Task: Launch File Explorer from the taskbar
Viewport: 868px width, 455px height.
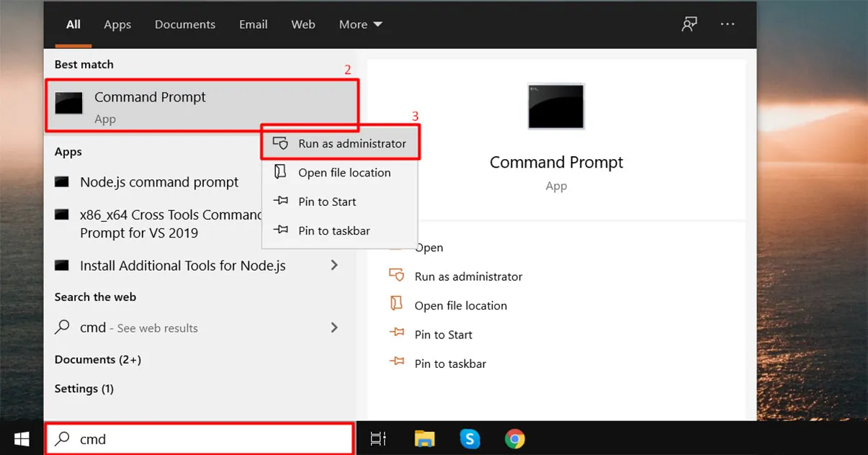Action: 424,438
